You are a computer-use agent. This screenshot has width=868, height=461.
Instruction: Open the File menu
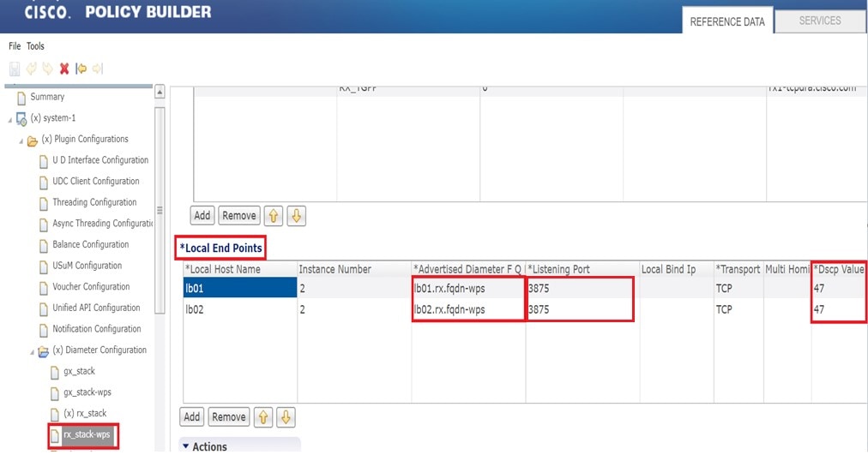click(x=15, y=46)
